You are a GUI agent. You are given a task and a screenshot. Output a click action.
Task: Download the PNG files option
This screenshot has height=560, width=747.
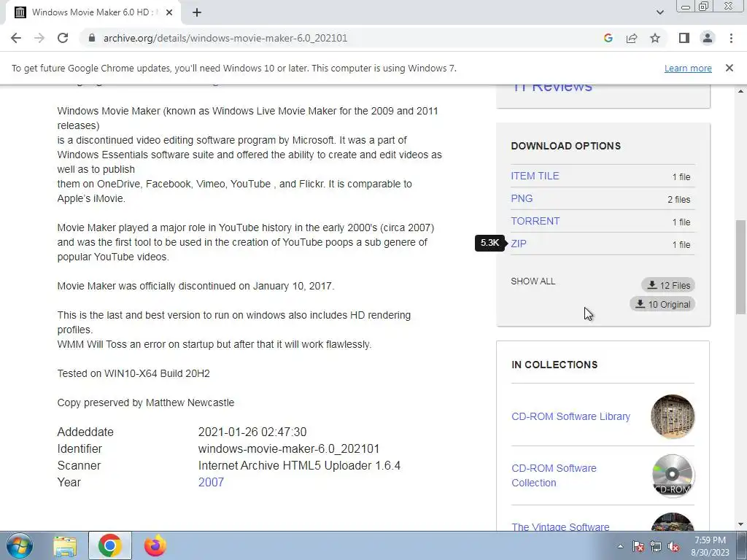tap(522, 198)
